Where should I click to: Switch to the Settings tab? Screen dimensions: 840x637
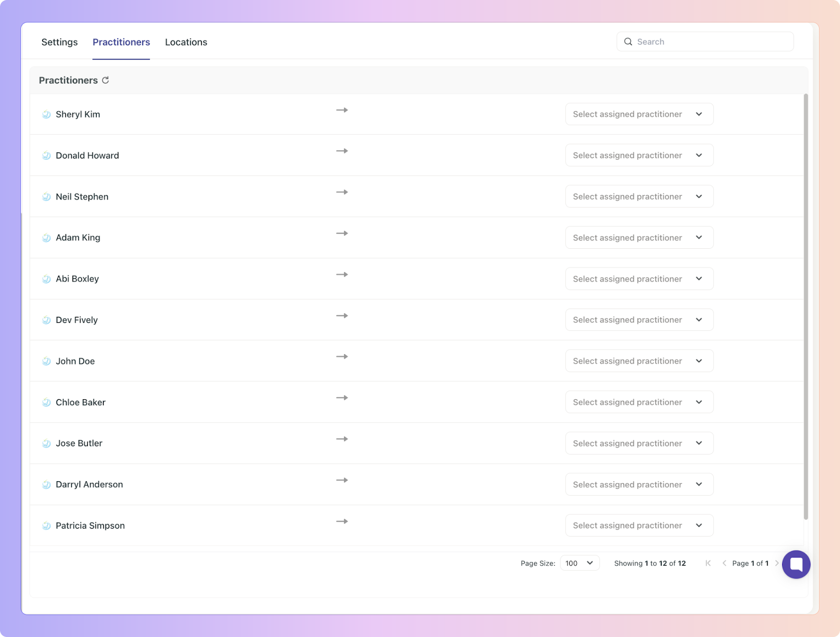(59, 42)
